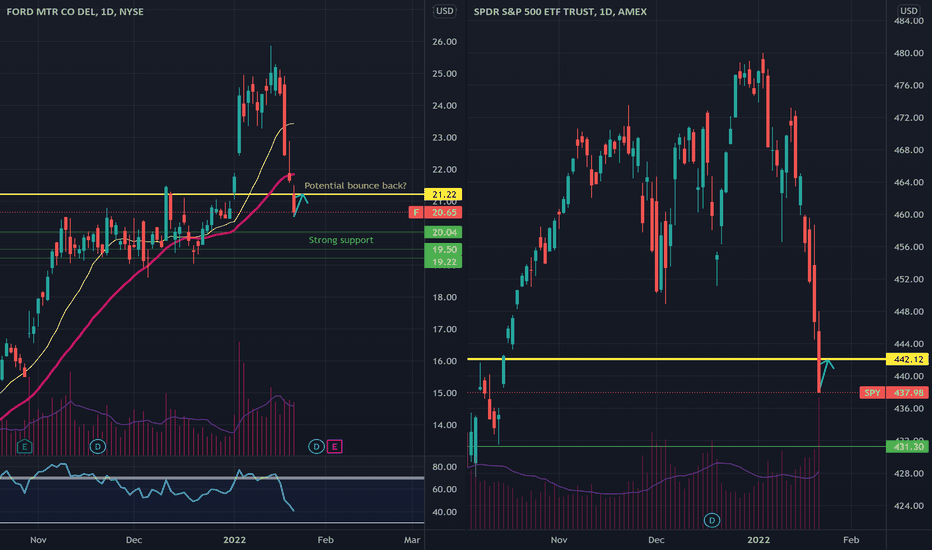Select the red SPY 437.98 last price label
This screenshot has width=932, height=550.
coord(895,392)
